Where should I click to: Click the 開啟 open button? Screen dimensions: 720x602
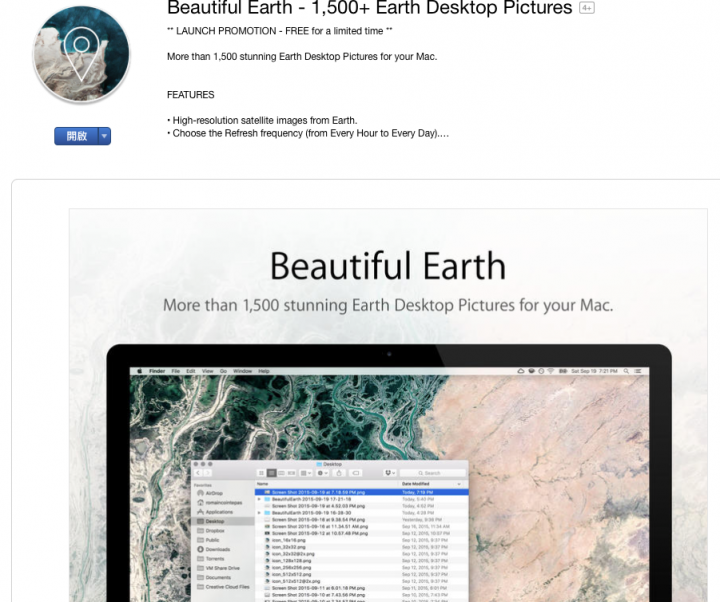point(76,136)
